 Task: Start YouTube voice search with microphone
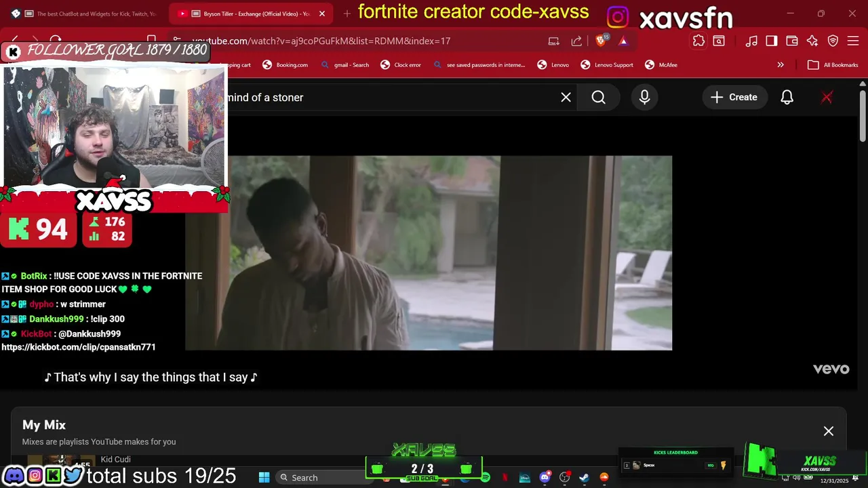pyautogui.click(x=644, y=98)
